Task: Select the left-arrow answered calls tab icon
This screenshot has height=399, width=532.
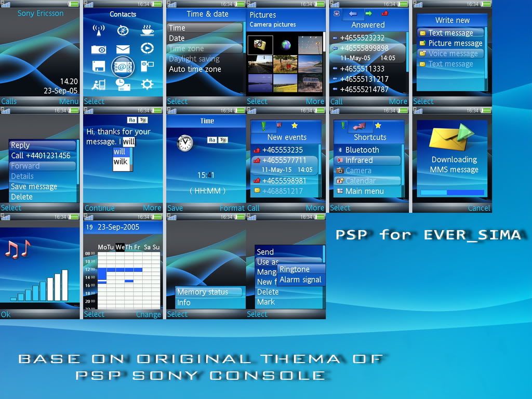Action: pyautogui.click(x=353, y=14)
